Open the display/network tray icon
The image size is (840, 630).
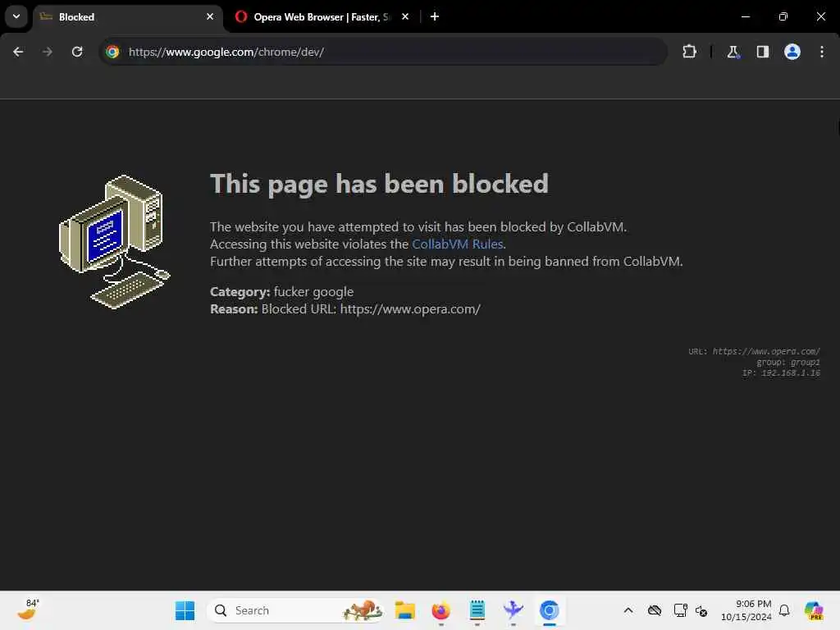[680, 610]
